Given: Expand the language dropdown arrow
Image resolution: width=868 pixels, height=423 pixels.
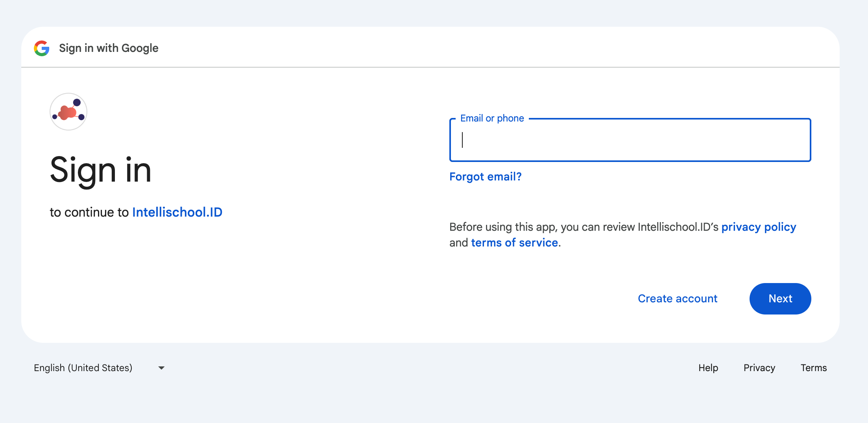Looking at the screenshot, I should pyautogui.click(x=161, y=368).
